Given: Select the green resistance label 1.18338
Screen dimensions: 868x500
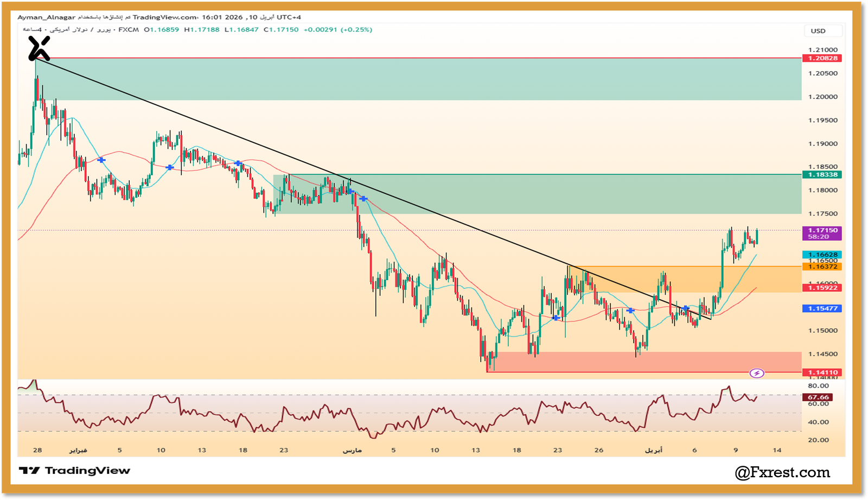Looking at the screenshot, I should click(x=821, y=175).
